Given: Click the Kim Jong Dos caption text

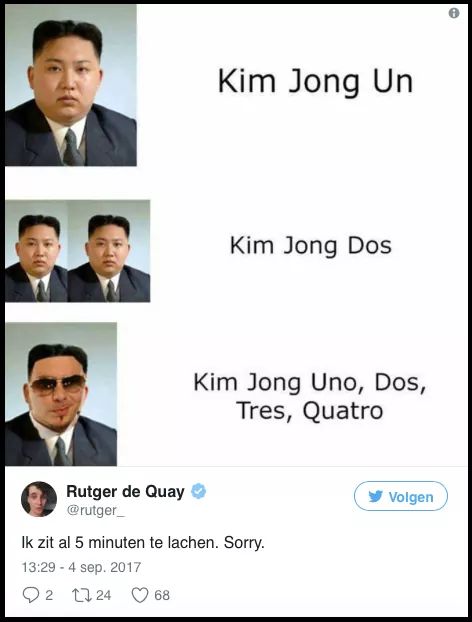Looking at the screenshot, I should pos(311,246).
